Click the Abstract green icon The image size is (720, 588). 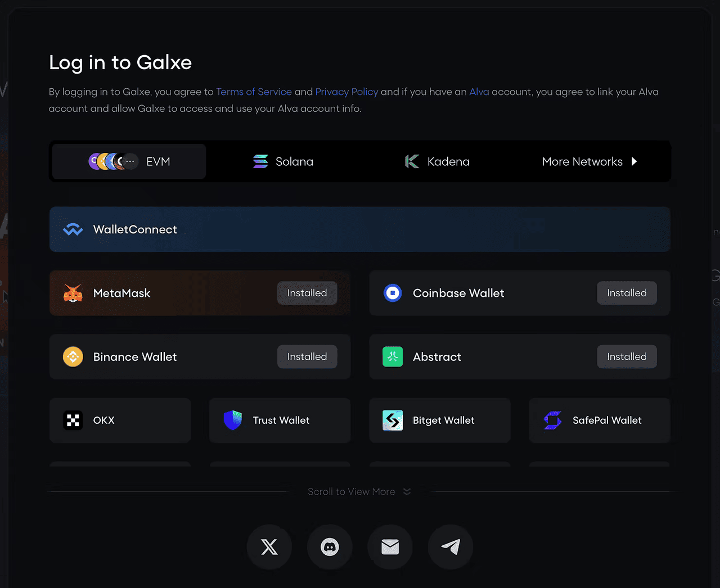click(393, 356)
